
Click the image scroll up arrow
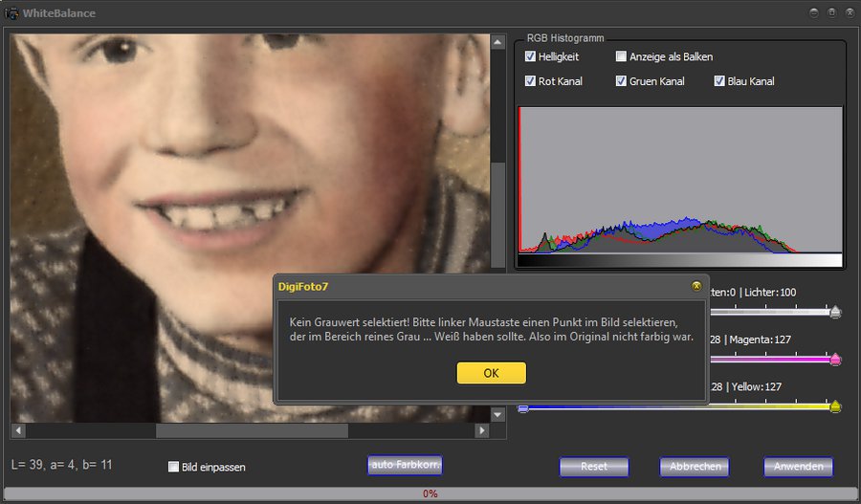(497, 42)
